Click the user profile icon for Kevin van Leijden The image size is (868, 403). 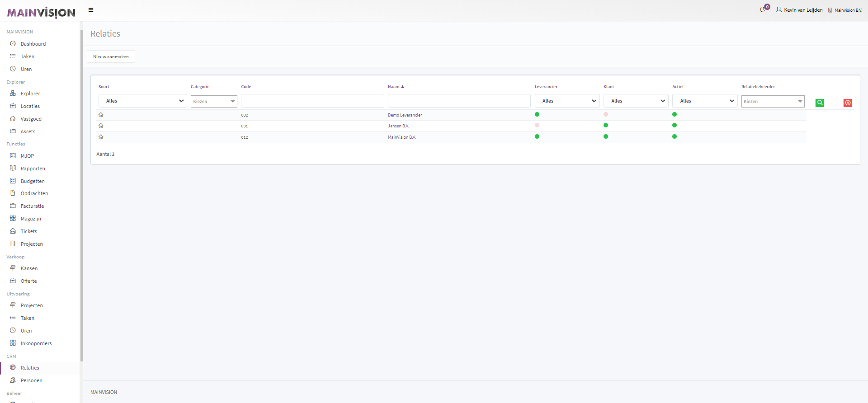779,9
